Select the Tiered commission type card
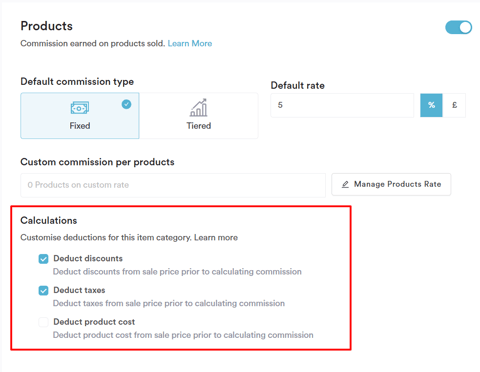Viewport: 480px width, 372px height. point(199,116)
